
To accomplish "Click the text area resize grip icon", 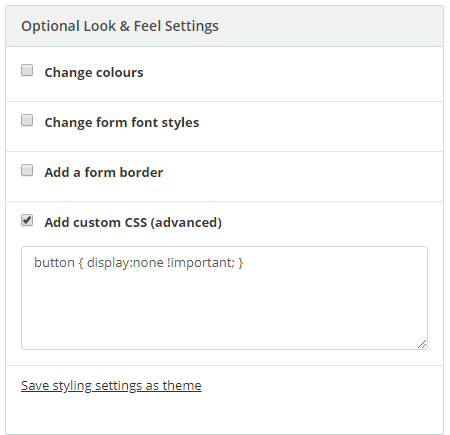I will click(422, 344).
